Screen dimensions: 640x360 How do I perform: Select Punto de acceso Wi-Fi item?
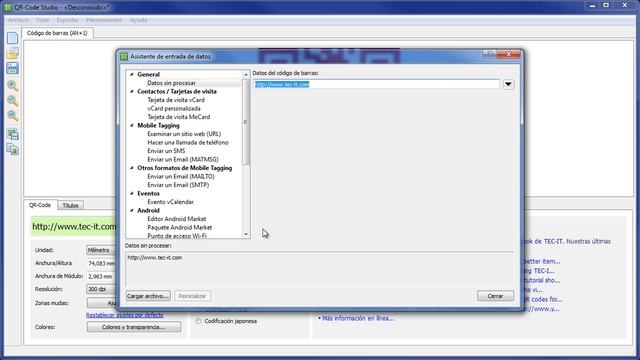click(x=177, y=236)
